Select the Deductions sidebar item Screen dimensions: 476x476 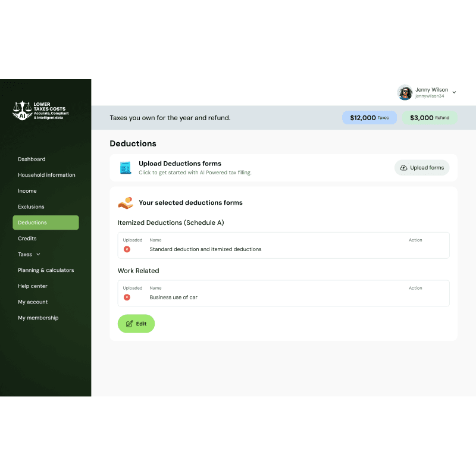[x=46, y=223]
